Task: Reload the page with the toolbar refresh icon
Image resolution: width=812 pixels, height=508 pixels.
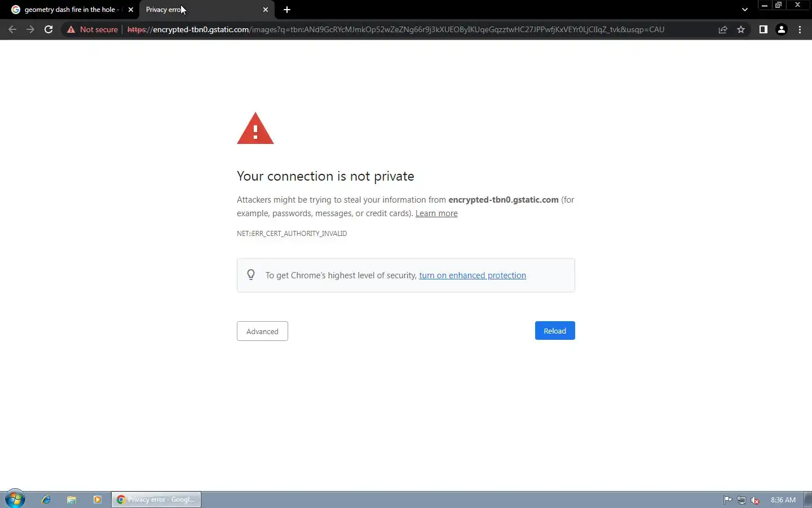Action: pyautogui.click(x=48, y=29)
